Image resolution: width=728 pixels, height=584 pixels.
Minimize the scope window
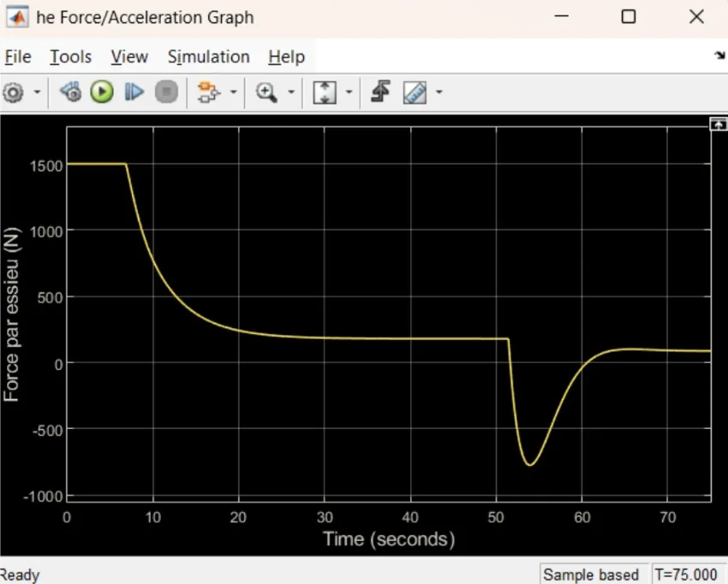pos(561,17)
